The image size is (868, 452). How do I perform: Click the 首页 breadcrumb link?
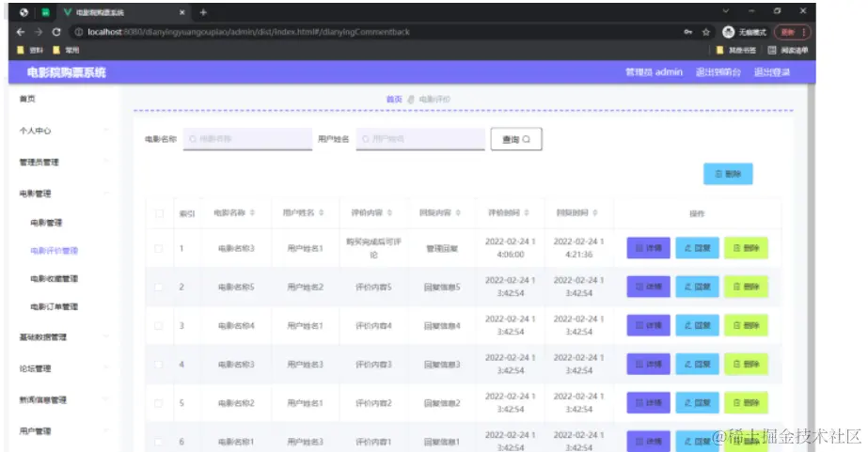pos(394,100)
